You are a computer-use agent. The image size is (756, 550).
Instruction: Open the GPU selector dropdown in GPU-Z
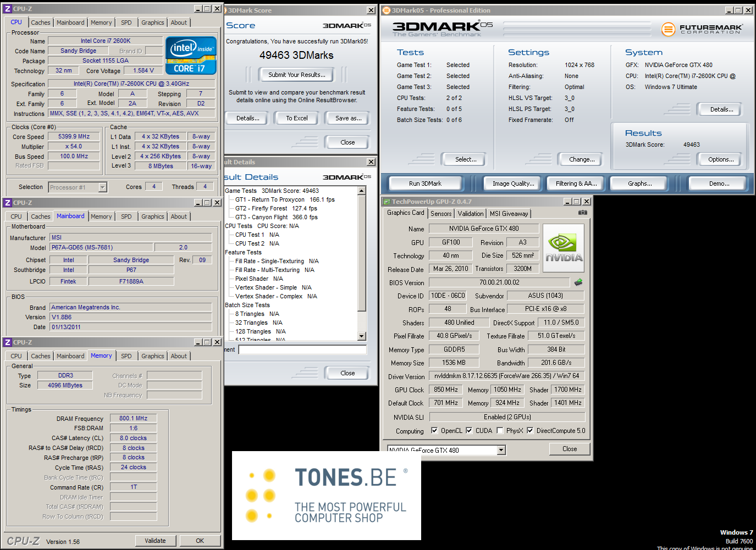coord(501,451)
